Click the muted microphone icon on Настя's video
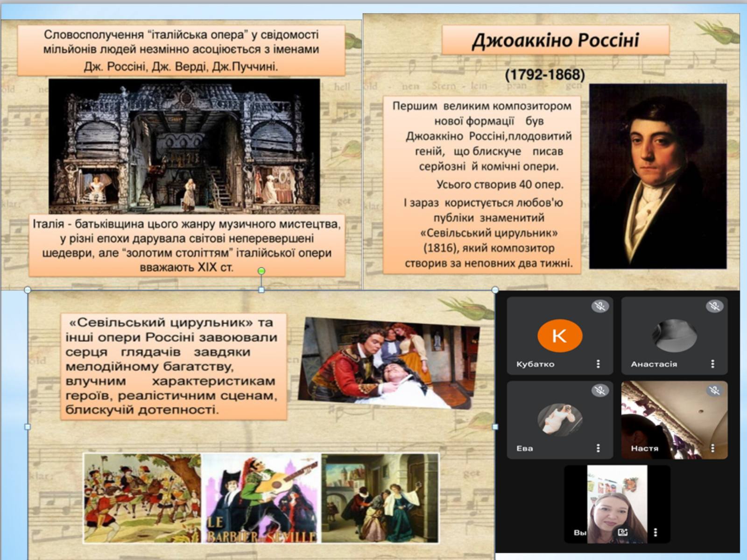This screenshot has height=560, width=747. [714, 390]
